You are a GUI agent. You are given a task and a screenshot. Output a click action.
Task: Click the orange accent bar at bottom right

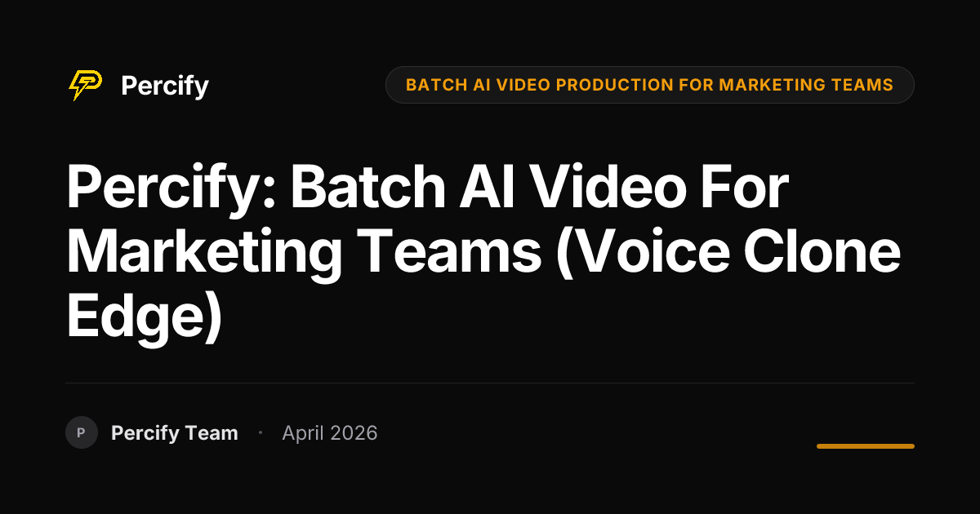click(866, 446)
